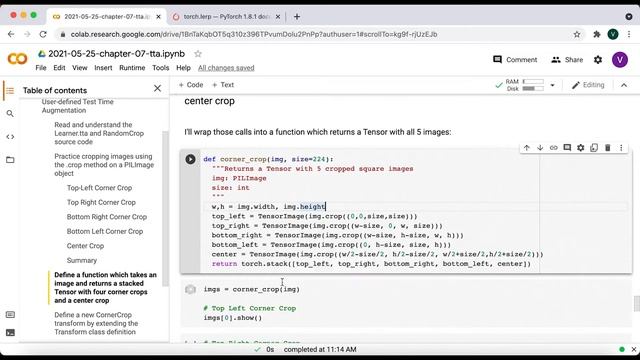Copy link to cell icon
The image size is (640, 360).
coord(553,148)
